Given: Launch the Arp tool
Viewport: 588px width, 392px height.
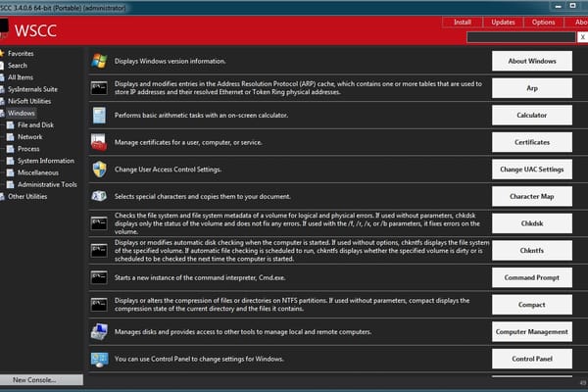Looking at the screenshot, I should [x=532, y=88].
